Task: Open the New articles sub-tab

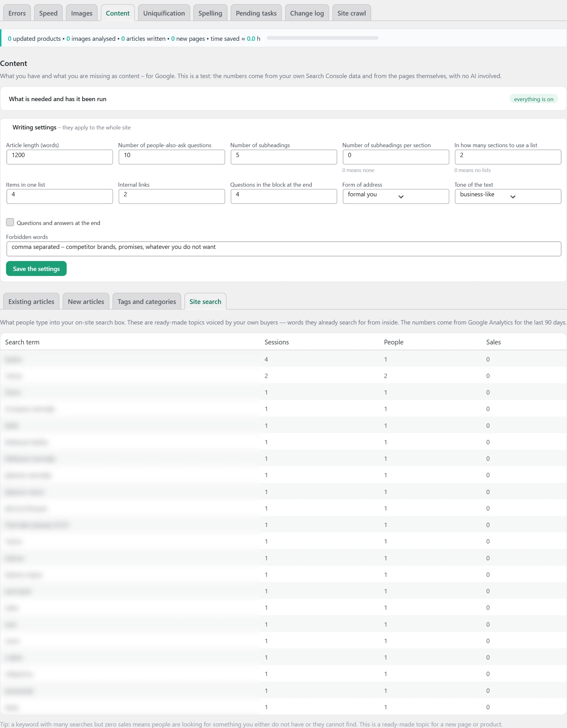Action: (x=86, y=301)
